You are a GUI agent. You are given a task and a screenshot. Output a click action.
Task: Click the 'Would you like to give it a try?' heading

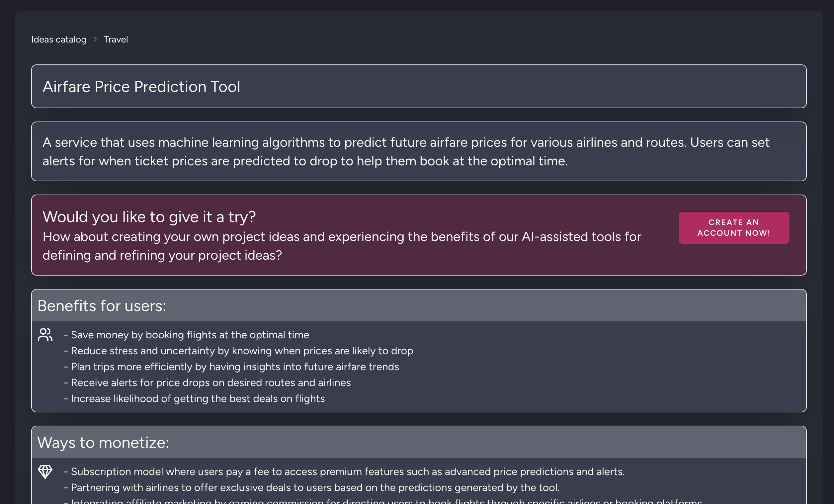149,216
